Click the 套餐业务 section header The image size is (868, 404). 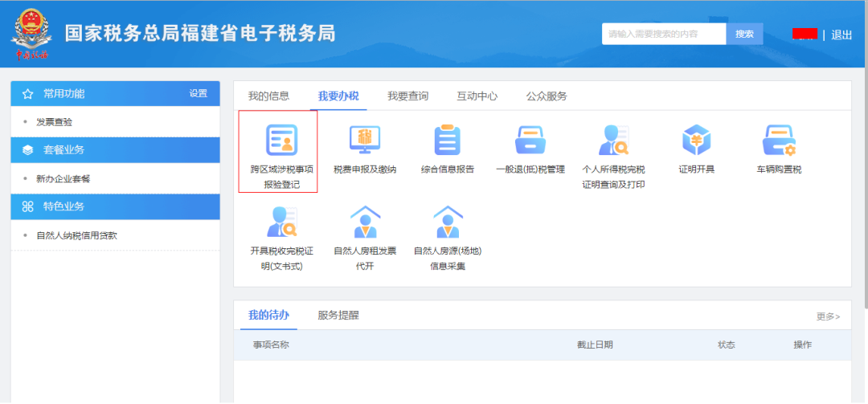click(115, 150)
